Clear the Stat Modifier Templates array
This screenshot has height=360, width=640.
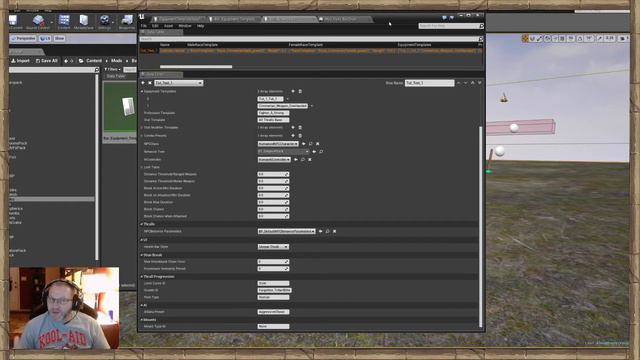(300, 127)
